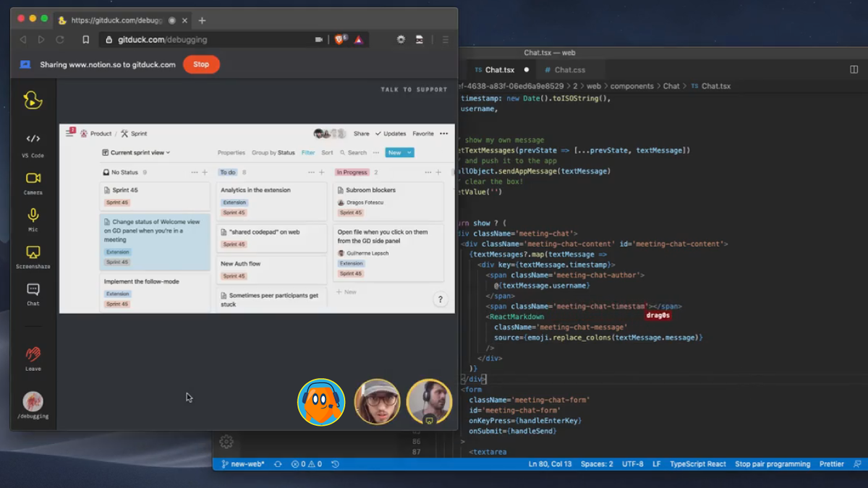Synchronize changes in VS Code status bar
Screen dimensions: 868x488
tap(278, 464)
